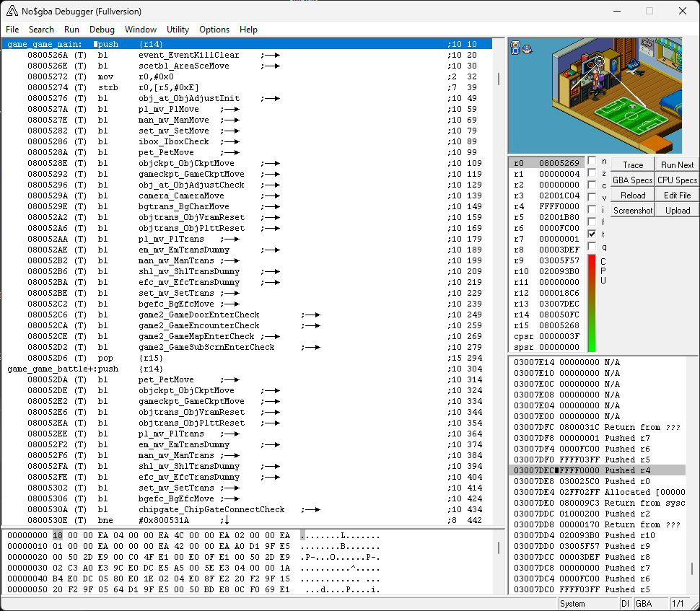Viewport: 700px width, 611px height.
Task: Click the Edit File button
Action: [677, 195]
